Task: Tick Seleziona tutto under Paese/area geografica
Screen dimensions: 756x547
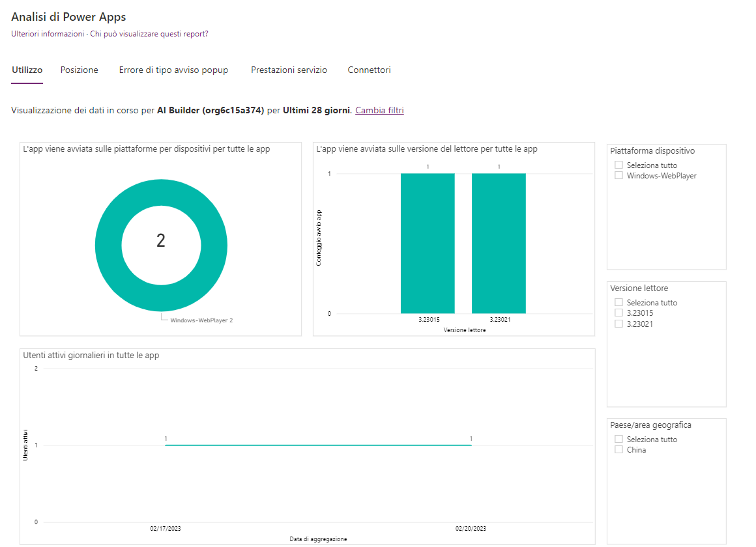Action: click(619, 440)
